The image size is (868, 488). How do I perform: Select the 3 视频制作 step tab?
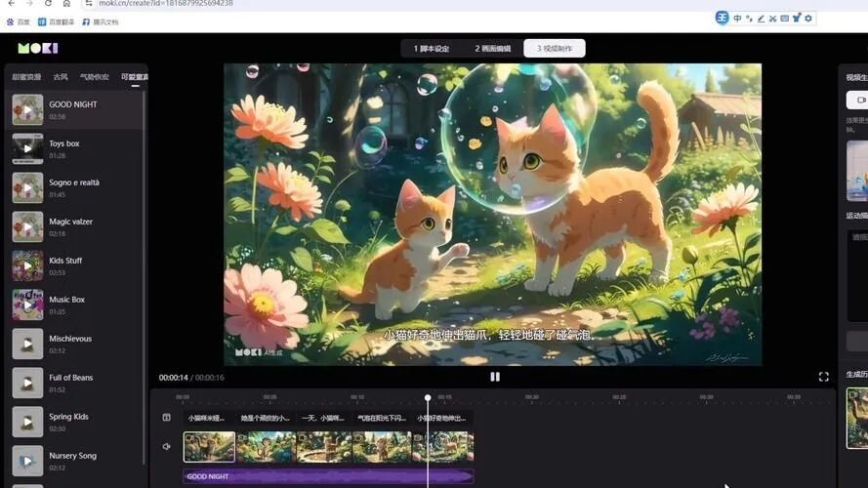(554, 48)
